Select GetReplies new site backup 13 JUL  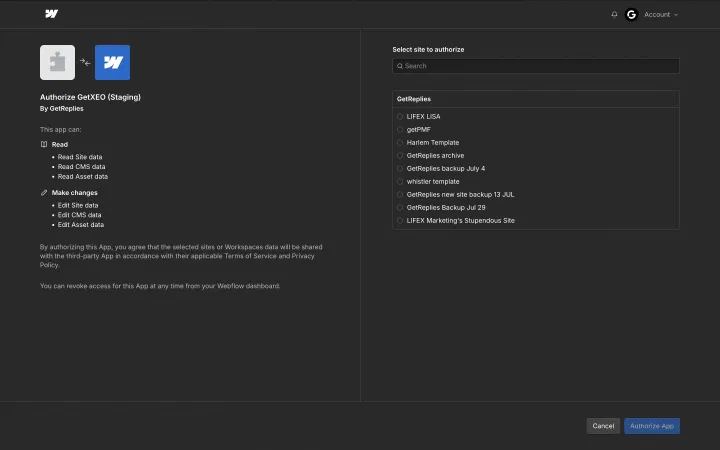pos(400,195)
